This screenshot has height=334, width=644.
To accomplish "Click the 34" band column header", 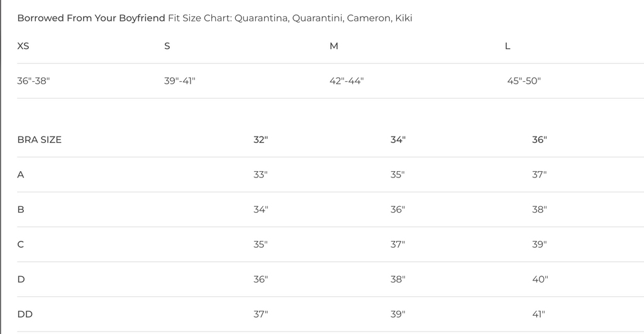I will [x=397, y=140].
